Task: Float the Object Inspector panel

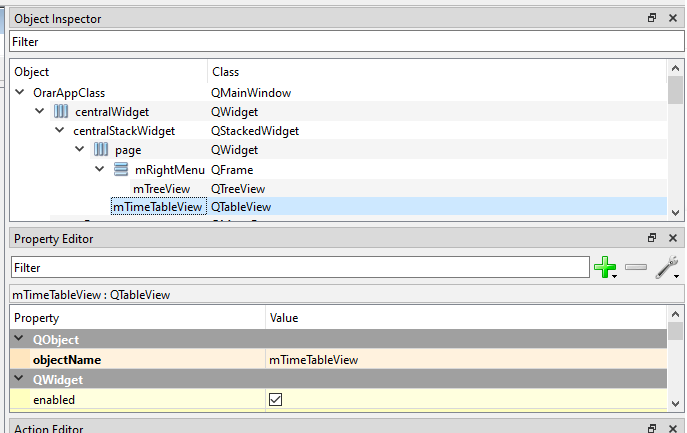Action: (x=652, y=18)
